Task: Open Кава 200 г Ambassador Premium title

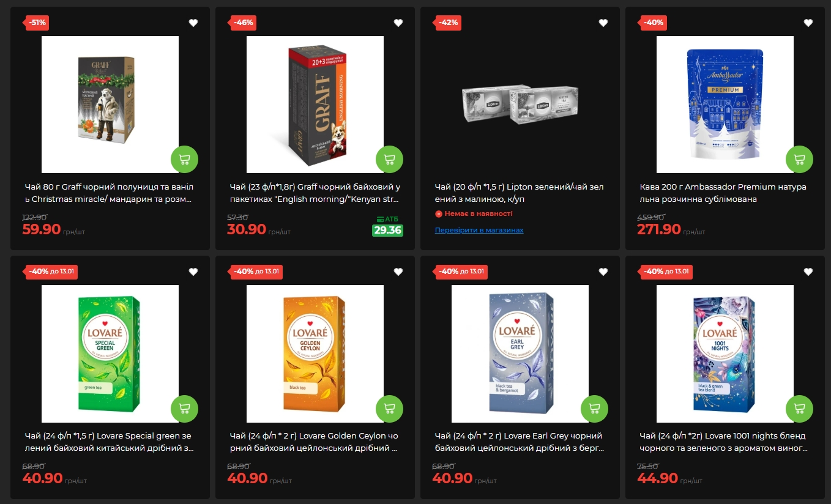Action: pyautogui.click(x=724, y=193)
